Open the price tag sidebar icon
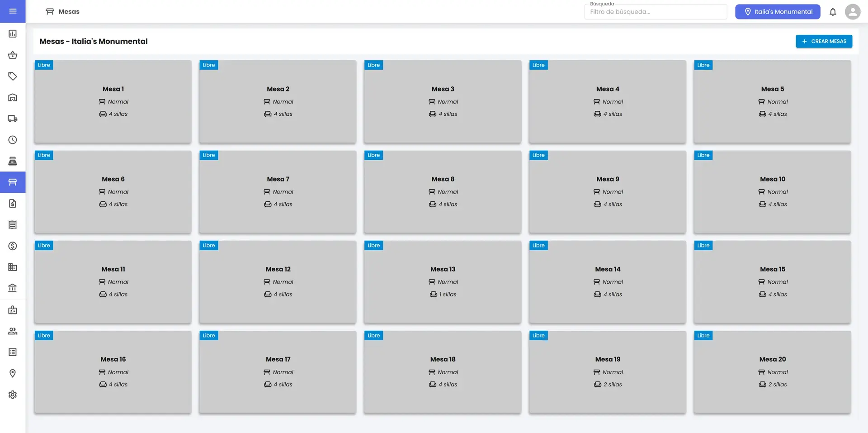The height and width of the screenshot is (433, 868). point(13,76)
